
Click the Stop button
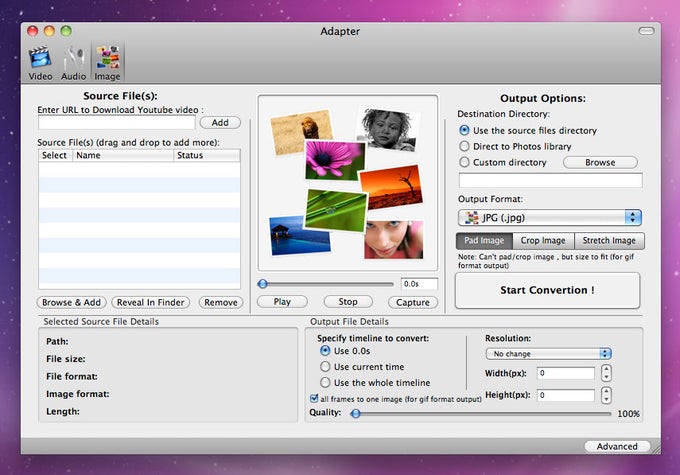click(x=348, y=301)
